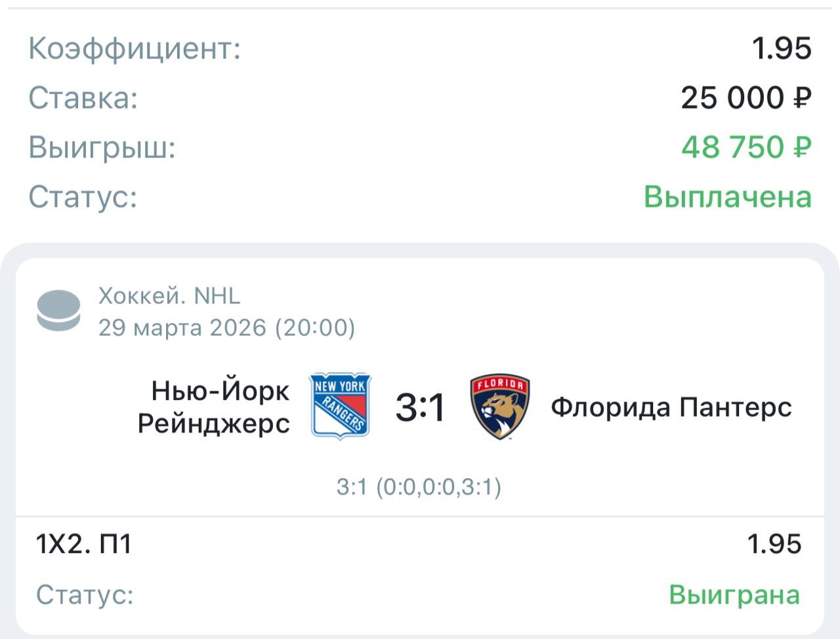Click the 25 000 ₽ stake amount
The width and height of the screenshot is (840, 639).
pyautogui.click(x=746, y=98)
